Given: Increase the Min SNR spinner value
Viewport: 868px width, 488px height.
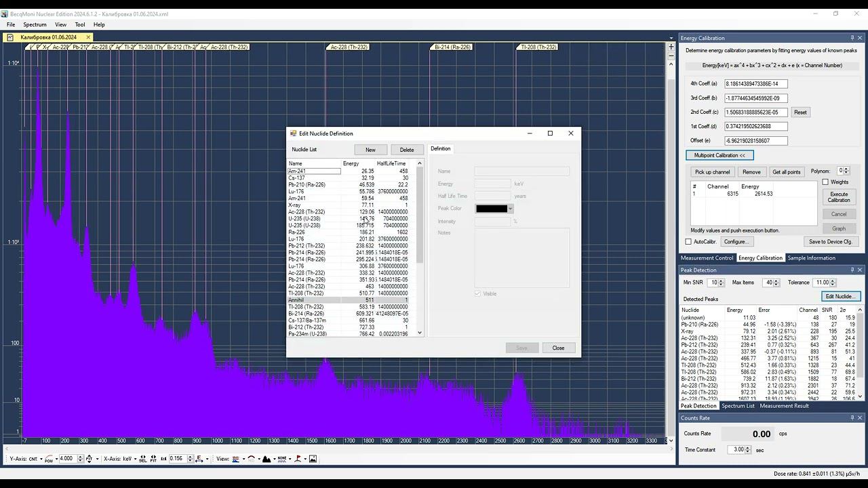Looking at the screenshot, I should (x=721, y=281).
